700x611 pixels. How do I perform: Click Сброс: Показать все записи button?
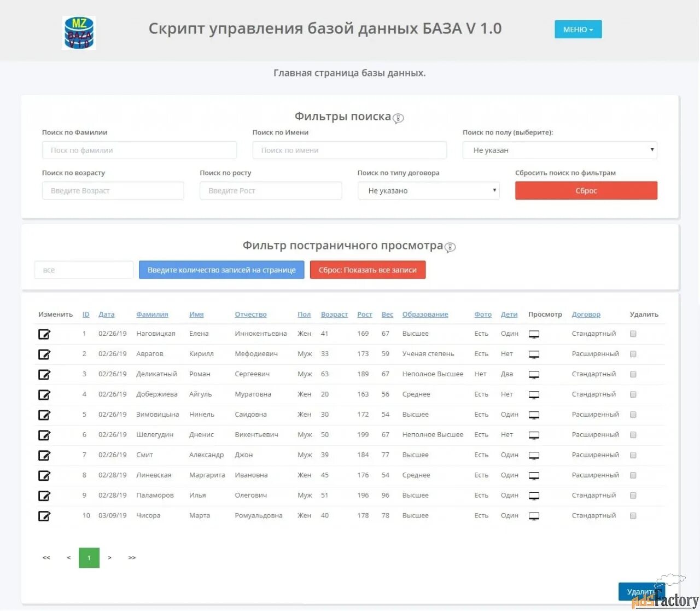pyautogui.click(x=367, y=270)
